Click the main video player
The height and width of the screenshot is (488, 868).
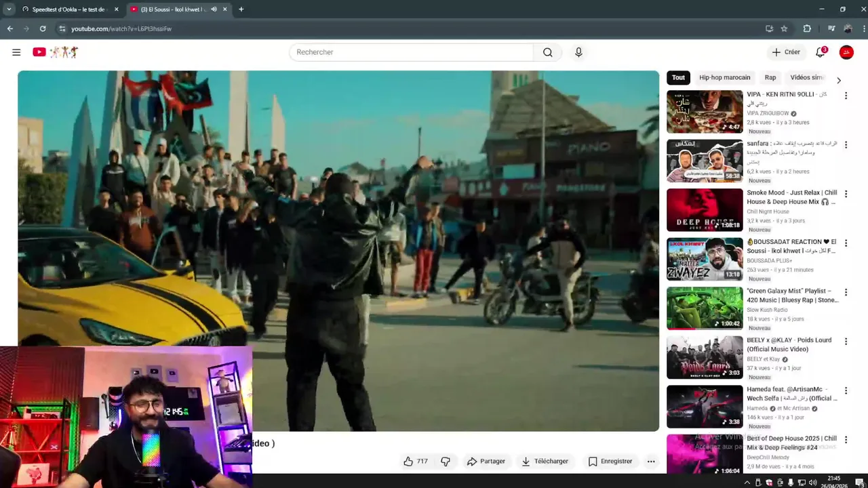338,251
